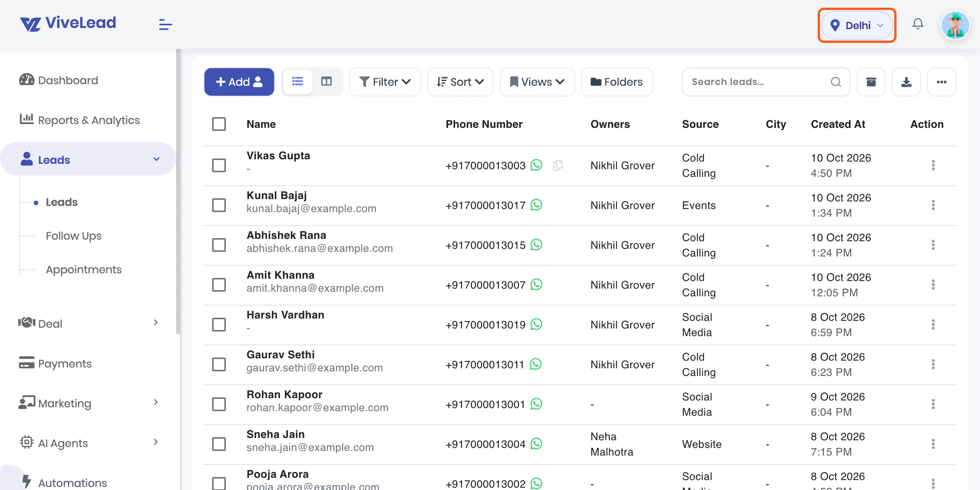980x490 pixels.
Task: Open WhatsApp chat for Harsh Vardhan
Action: pyautogui.click(x=536, y=324)
